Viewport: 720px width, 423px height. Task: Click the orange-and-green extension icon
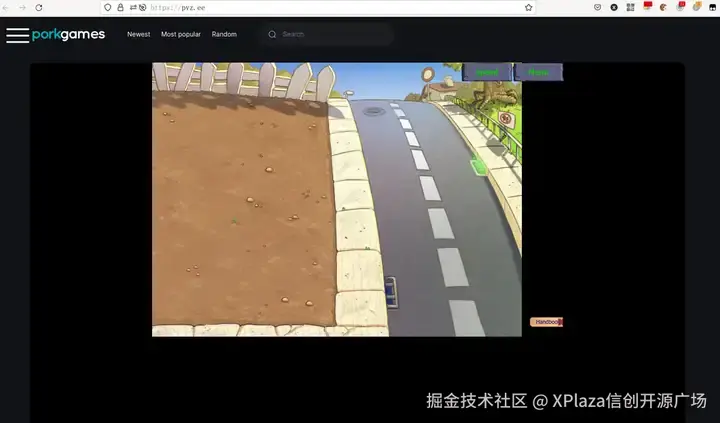[697, 6]
